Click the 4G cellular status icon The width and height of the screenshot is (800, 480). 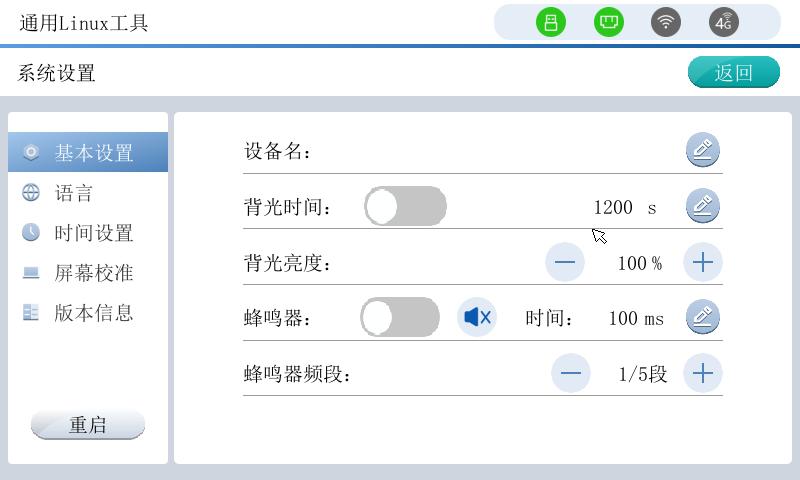(724, 22)
